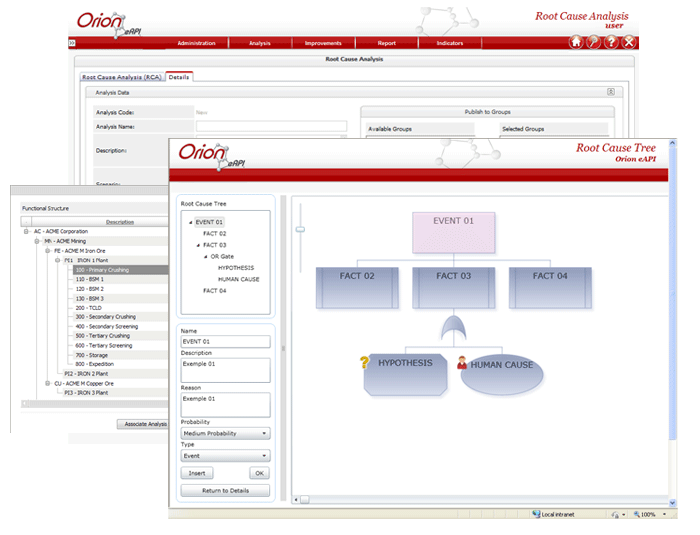Collapse the Analysis Data panel icon
Screen dimensions: 700x535
click(x=610, y=91)
